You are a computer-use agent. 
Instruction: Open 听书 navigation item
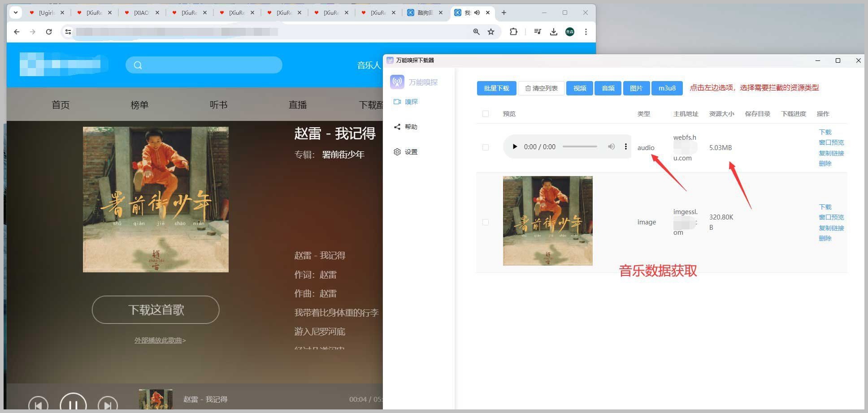pos(218,105)
